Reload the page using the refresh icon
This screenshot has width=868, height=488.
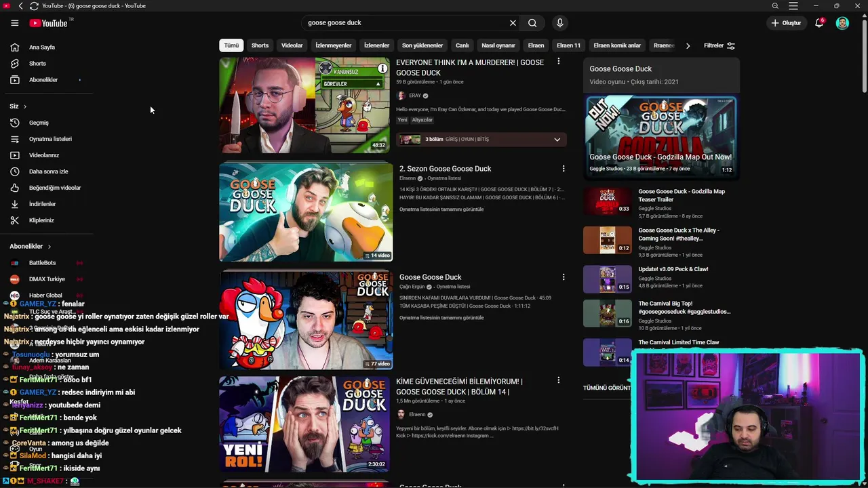click(34, 5)
